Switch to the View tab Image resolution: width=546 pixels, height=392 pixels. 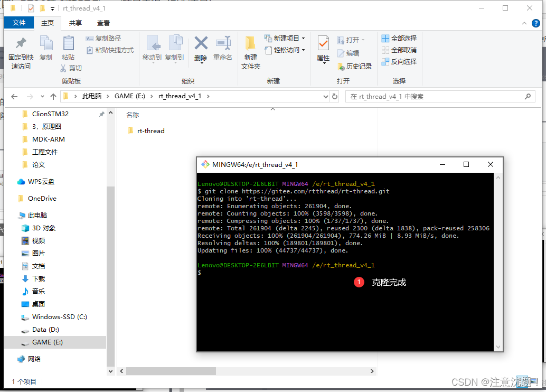click(103, 23)
